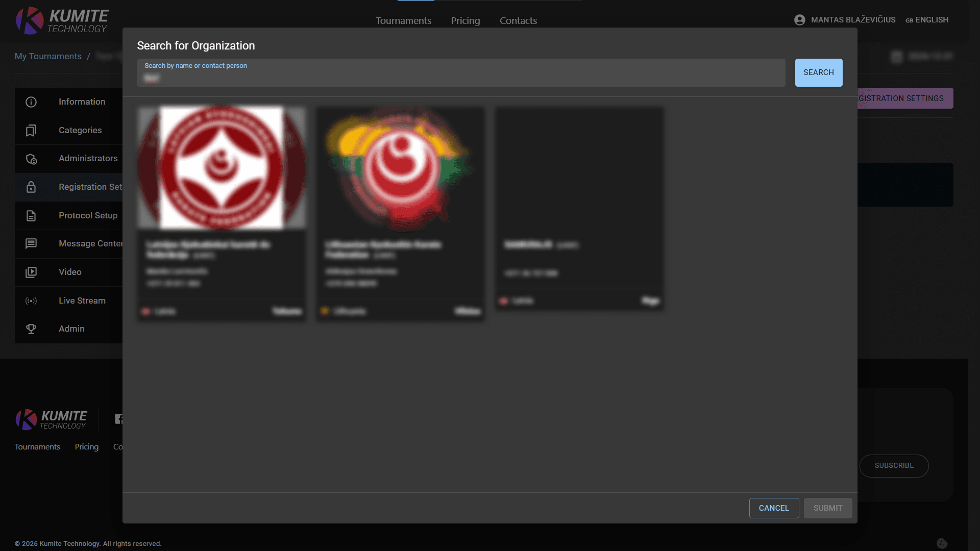Select the Video sidebar icon
Image resolution: width=980 pixels, height=551 pixels.
(31, 272)
